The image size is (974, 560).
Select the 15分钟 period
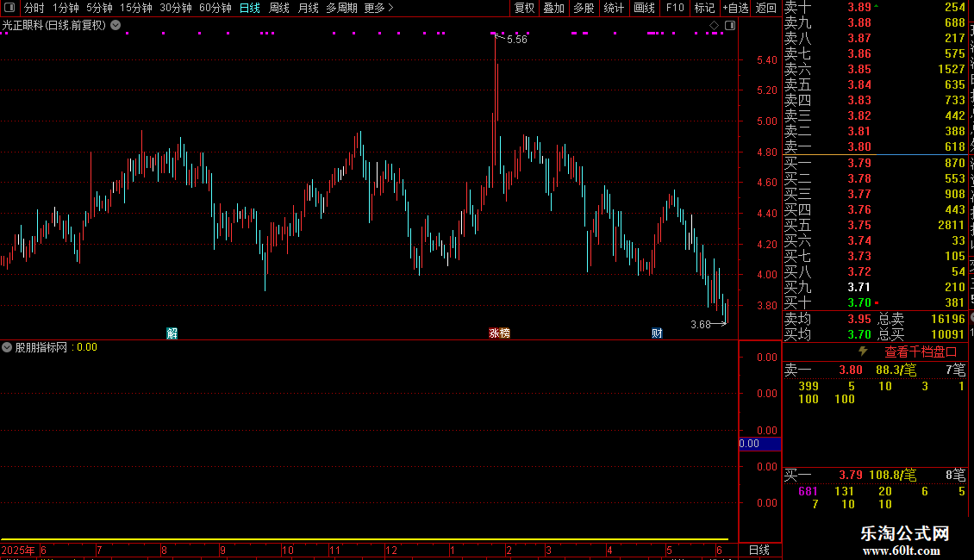coord(136,8)
